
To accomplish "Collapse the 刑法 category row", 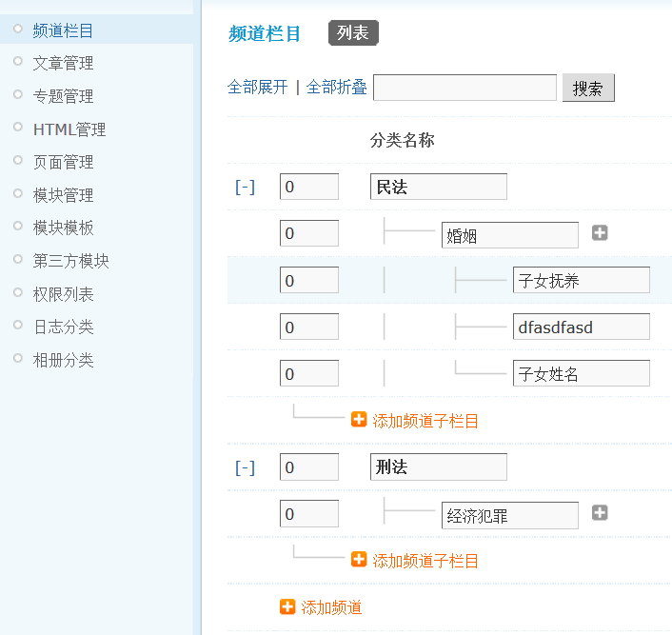I will 245,467.
